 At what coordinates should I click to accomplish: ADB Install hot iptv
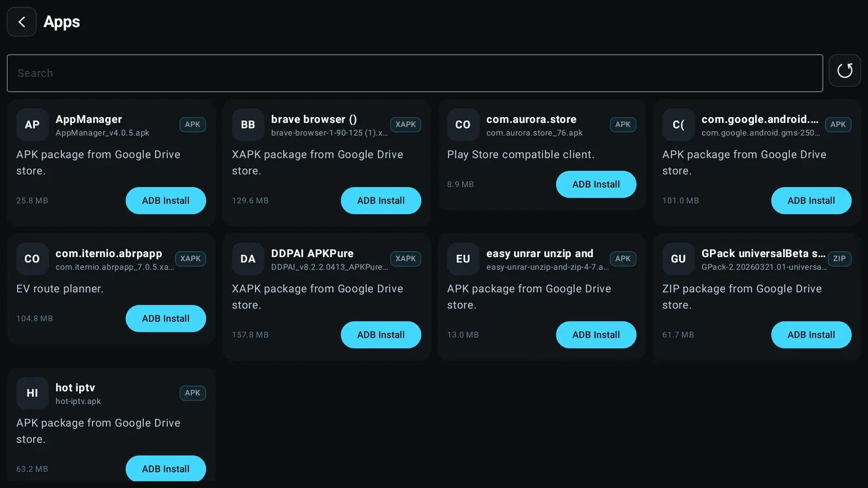[165, 468]
